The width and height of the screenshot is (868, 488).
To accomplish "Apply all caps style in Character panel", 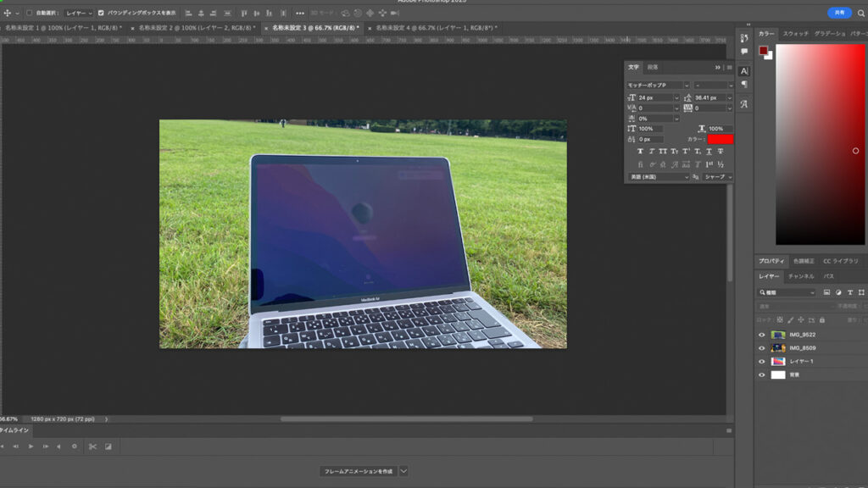I will tap(663, 151).
